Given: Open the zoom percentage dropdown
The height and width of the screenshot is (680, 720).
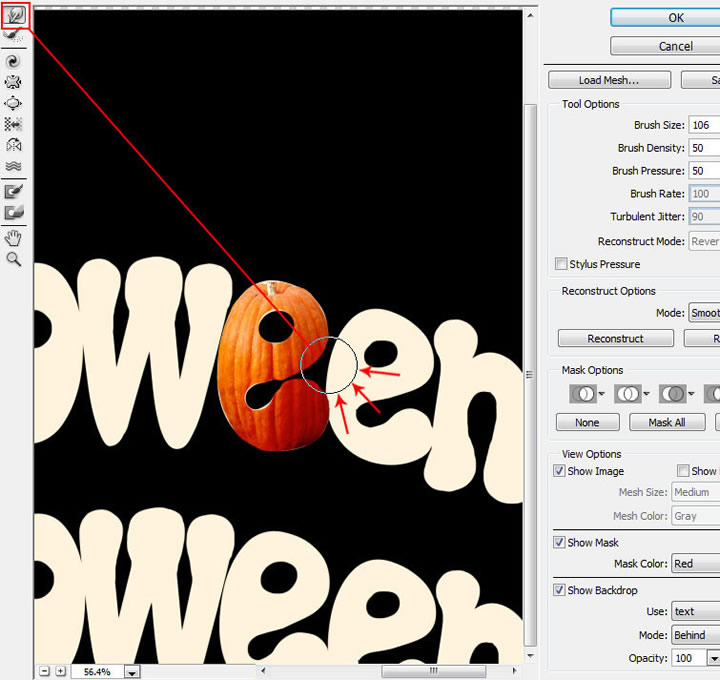Looking at the screenshot, I should [x=131, y=672].
